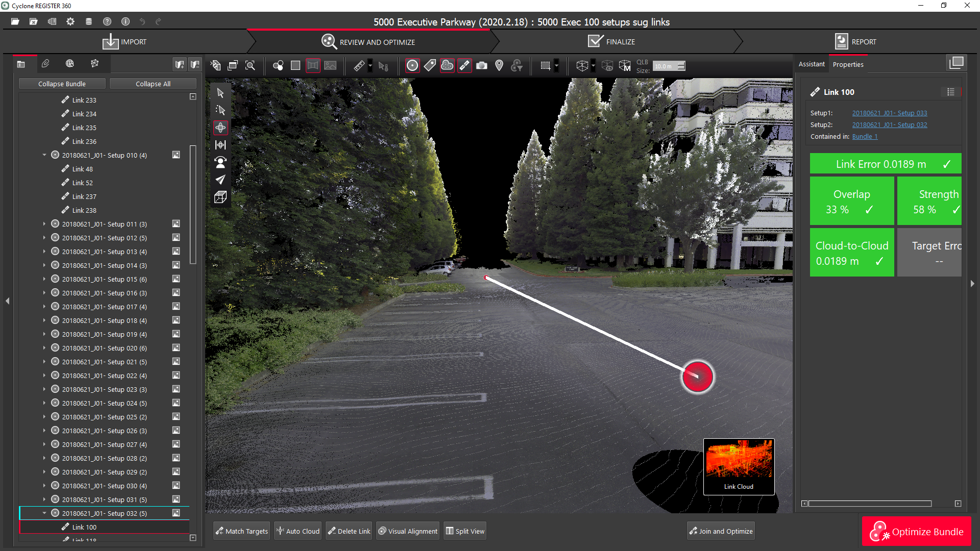Click the tag labels icon
Screen dimensions: 980x551
[x=430, y=66]
